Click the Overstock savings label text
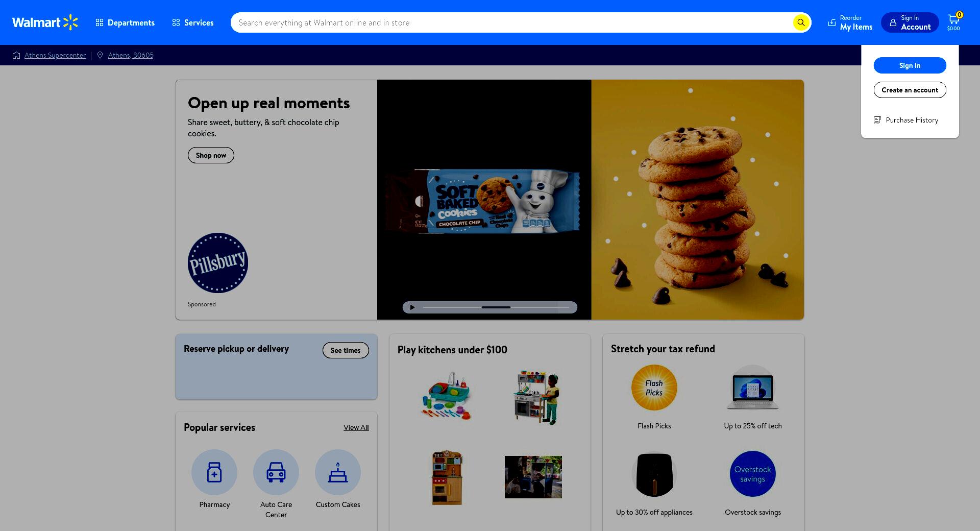 [753, 512]
